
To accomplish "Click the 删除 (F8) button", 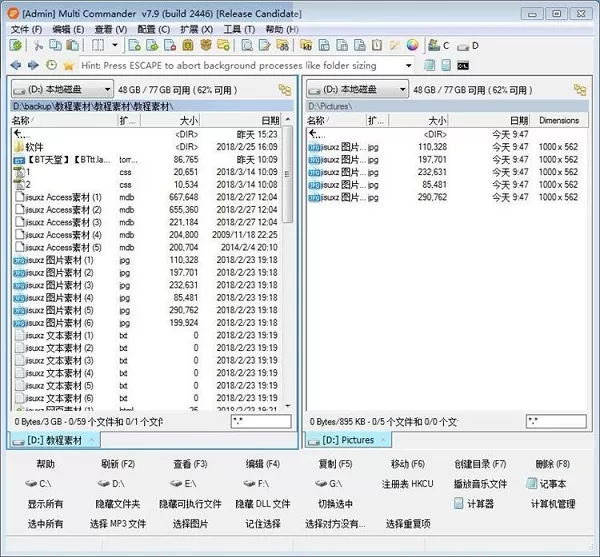I will (553, 464).
